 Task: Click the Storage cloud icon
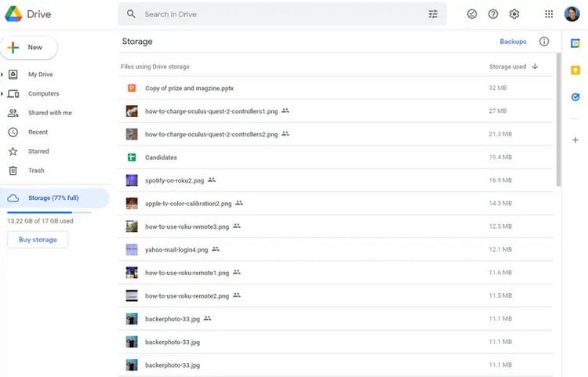(x=13, y=198)
